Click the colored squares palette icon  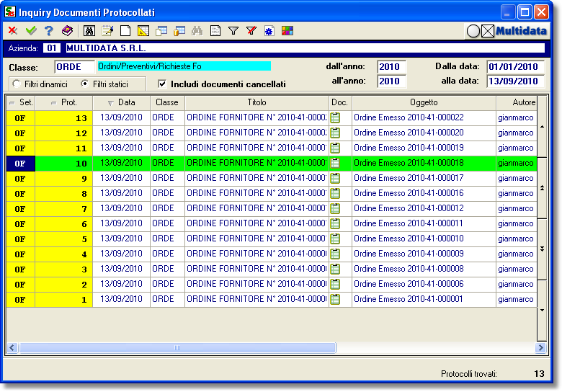point(287,31)
